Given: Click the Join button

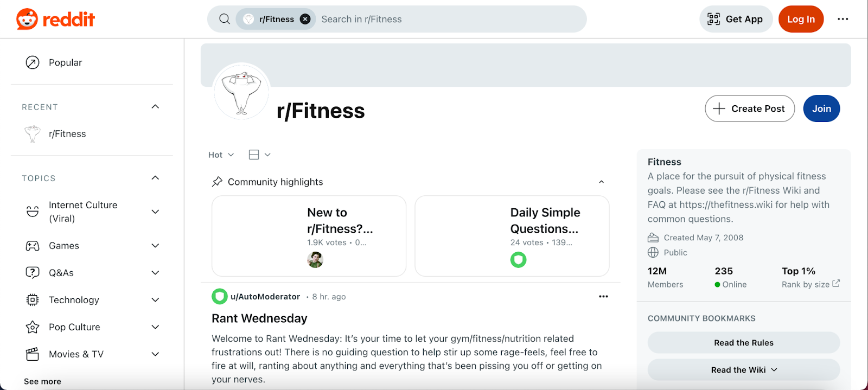Looking at the screenshot, I should click(821, 108).
